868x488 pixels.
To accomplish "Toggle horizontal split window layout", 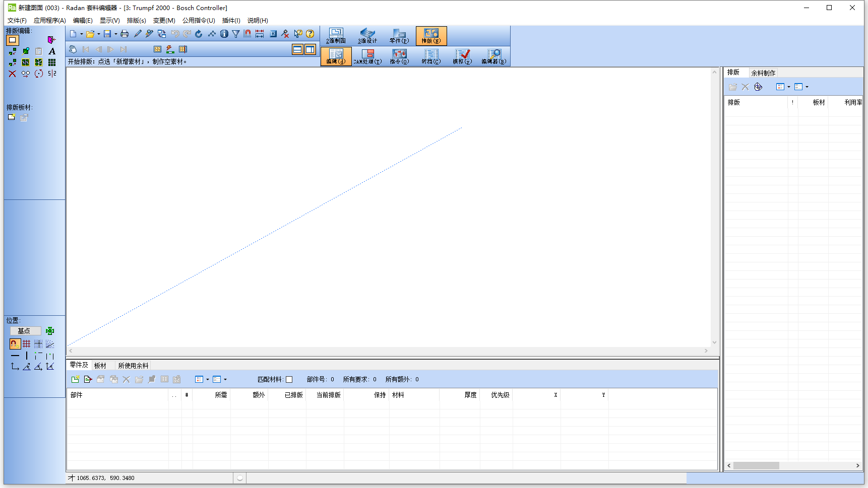I will pos(297,49).
